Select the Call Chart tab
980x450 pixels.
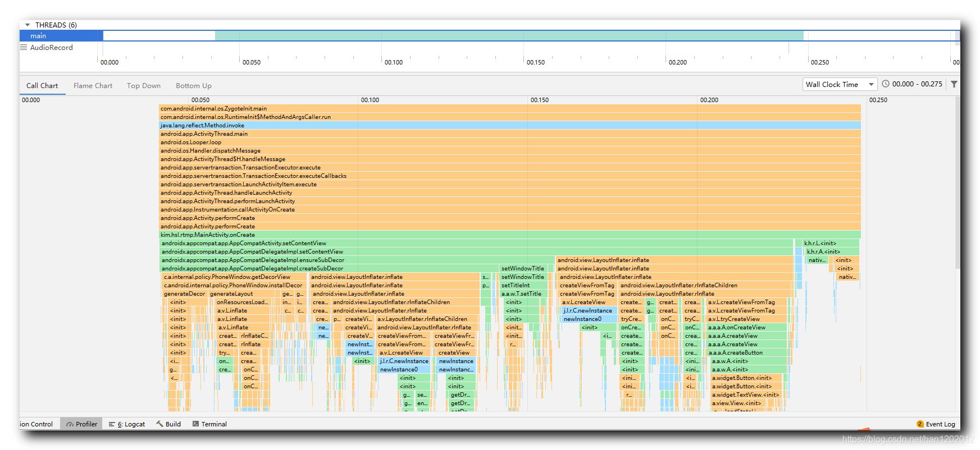(42, 86)
